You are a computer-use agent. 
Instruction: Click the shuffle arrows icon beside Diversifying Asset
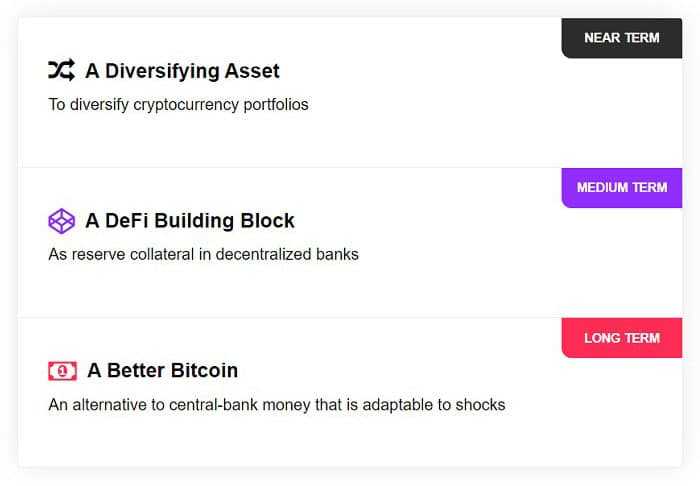61,70
